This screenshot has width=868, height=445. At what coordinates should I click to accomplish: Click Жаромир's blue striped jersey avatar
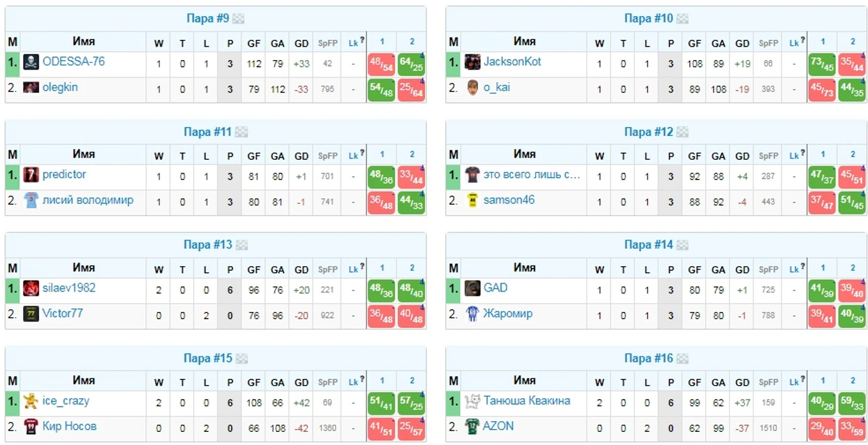coord(473,314)
